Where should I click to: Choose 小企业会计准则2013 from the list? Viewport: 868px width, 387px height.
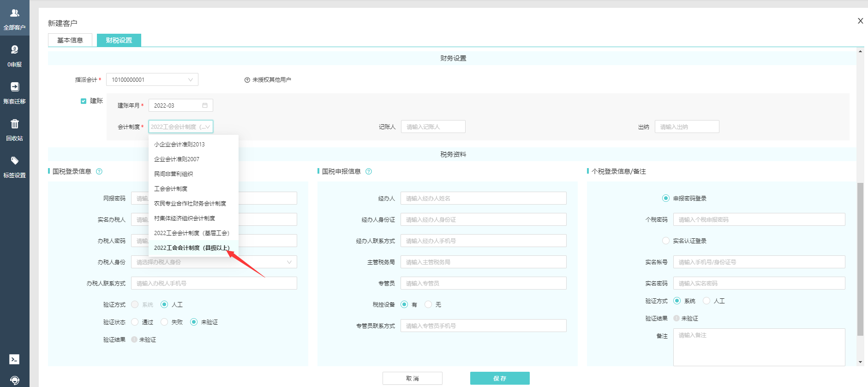point(180,145)
